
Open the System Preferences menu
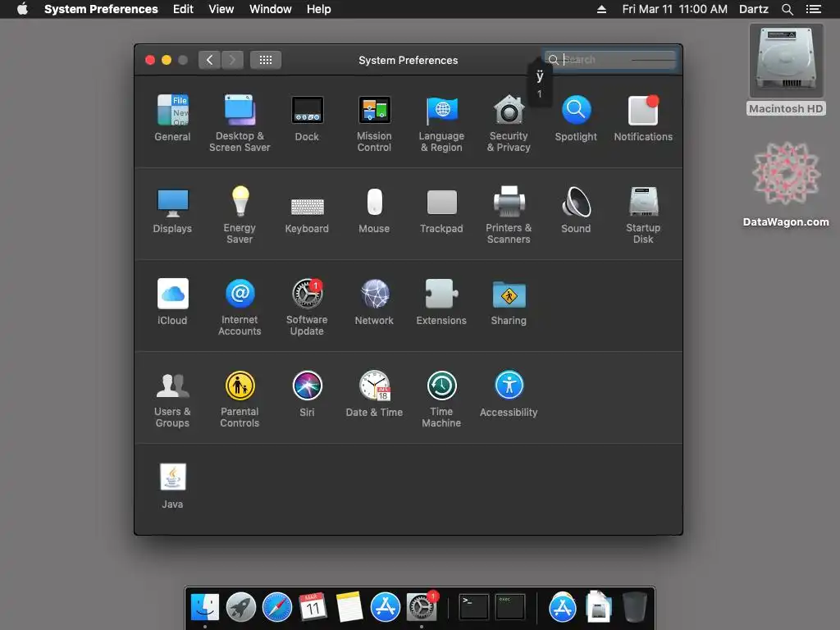click(101, 9)
